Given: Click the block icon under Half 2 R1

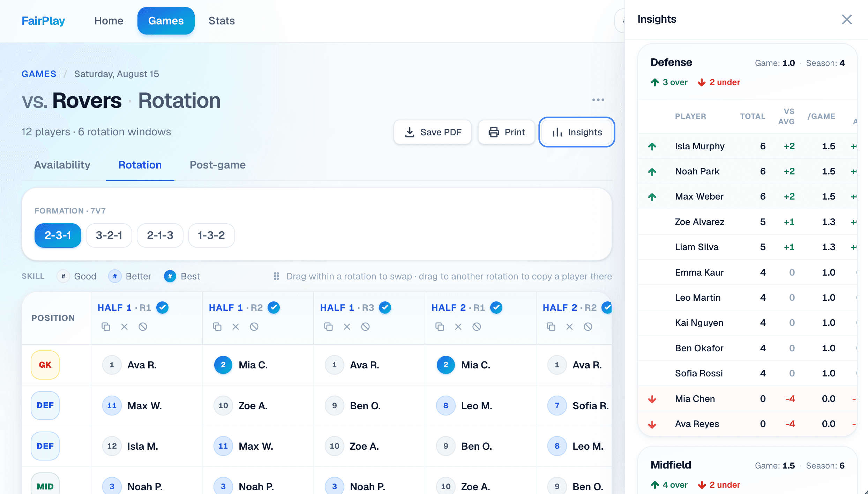Looking at the screenshot, I should 477,327.
